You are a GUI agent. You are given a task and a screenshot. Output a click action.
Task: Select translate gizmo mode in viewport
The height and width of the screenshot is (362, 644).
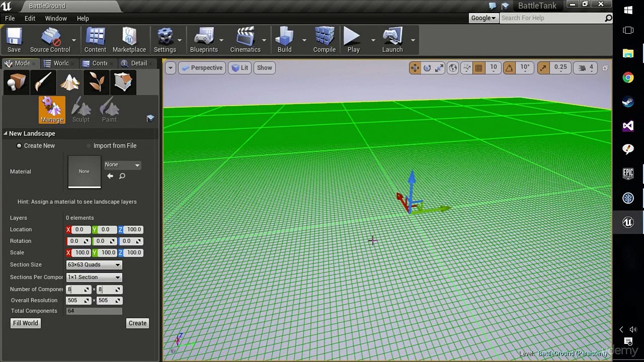pyautogui.click(x=415, y=68)
